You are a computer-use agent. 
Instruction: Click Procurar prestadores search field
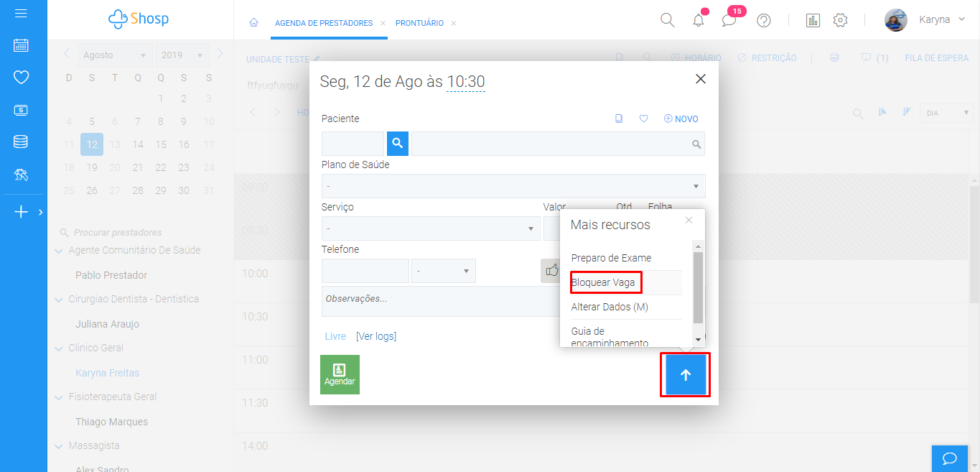coord(118,233)
